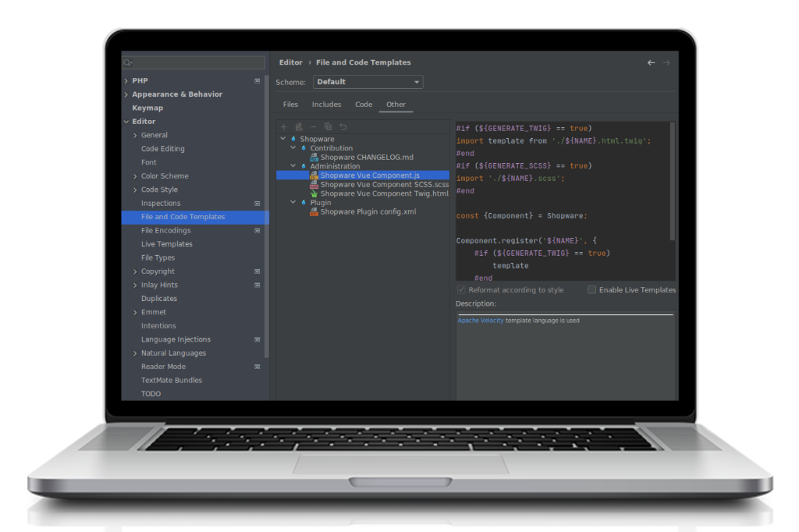Open the Scheme dropdown
This screenshot has width=799, height=532.
[368, 82]
